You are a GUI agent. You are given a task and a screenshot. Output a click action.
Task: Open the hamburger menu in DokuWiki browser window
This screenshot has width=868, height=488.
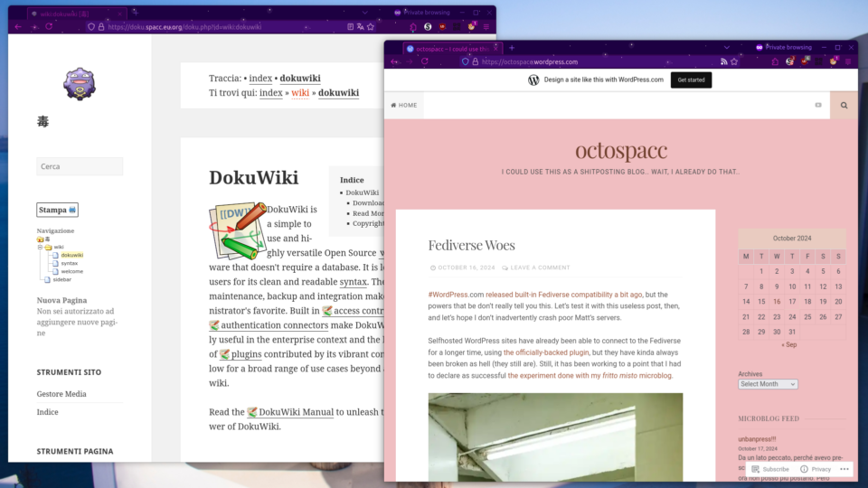click(x=486, y=26)
